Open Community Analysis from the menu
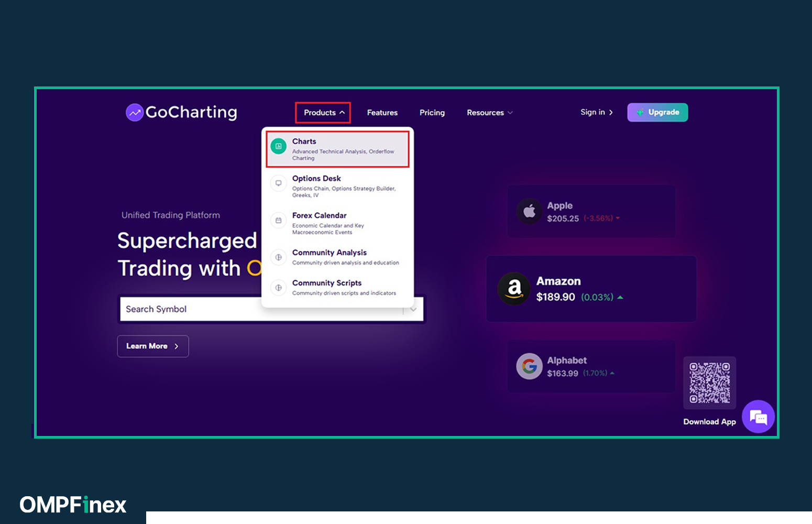The width and height of the screenshot is (812, 524). (337, 257)
